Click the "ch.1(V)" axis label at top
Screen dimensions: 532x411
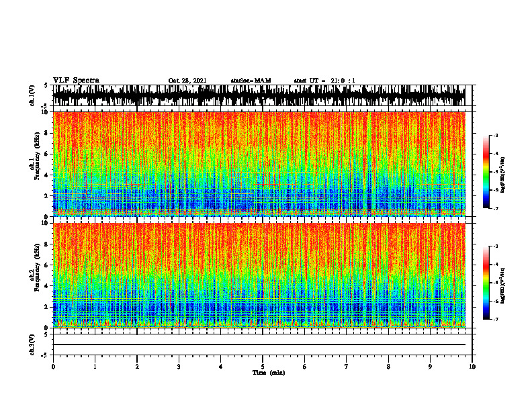[x=32, y=95]
